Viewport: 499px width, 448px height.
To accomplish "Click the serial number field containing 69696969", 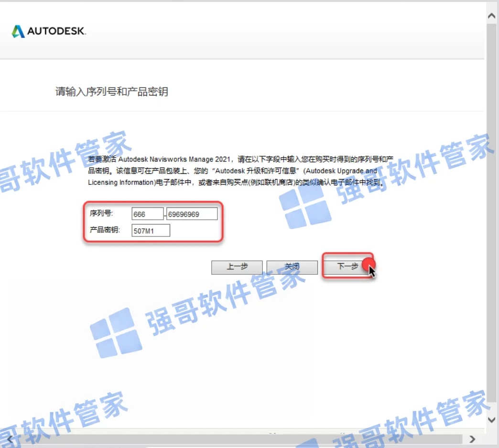I will pyautogui.click(x=192, y=213).
